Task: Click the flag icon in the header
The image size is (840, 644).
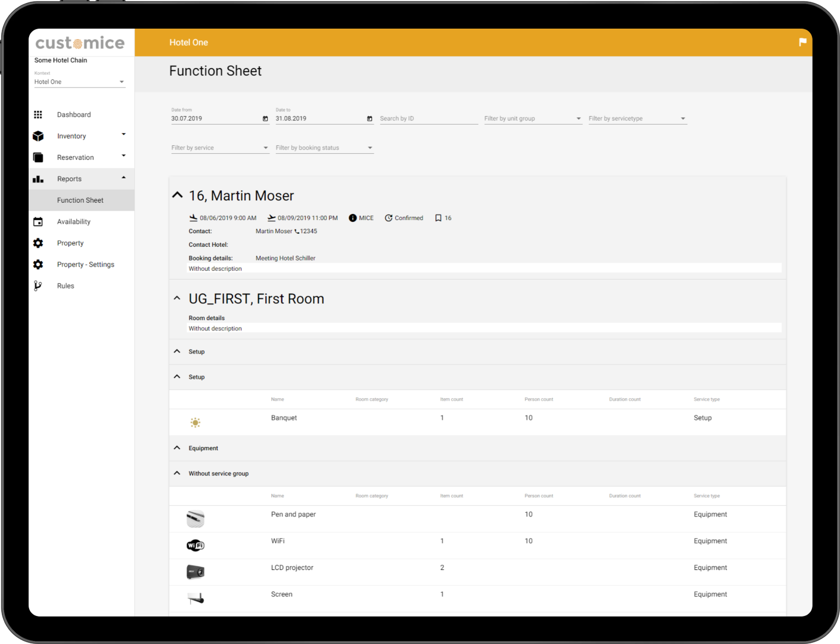Action: coord(802,42)
